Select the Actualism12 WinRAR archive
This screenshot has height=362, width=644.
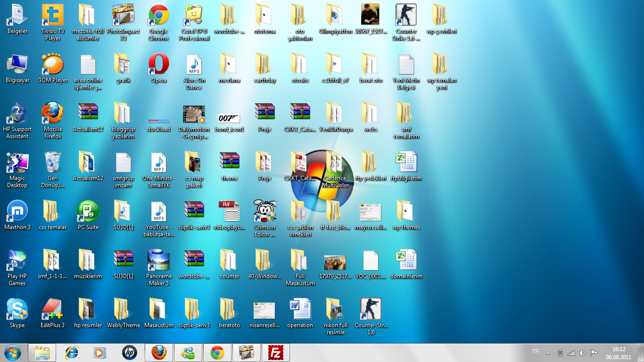(x=88, y=117)
